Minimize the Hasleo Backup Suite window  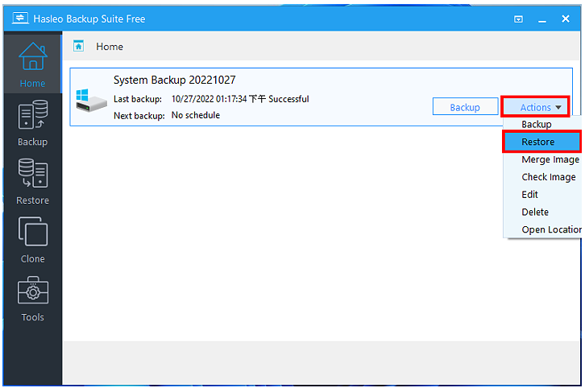[542, 19]
